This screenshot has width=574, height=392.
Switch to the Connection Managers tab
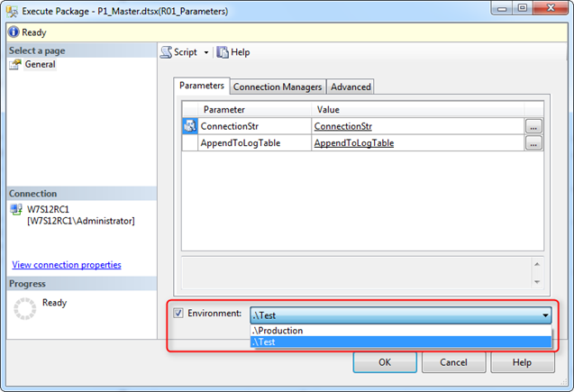(278, 87)
